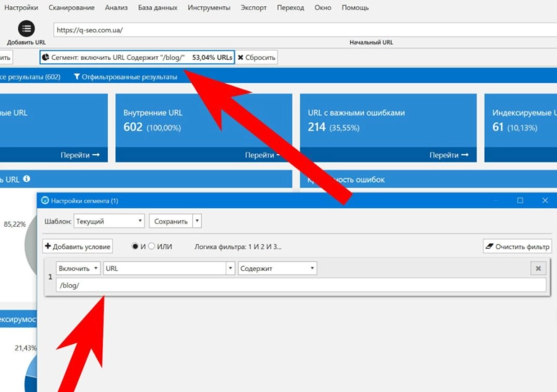Click Добавить условие plus button
Image resolution: width=557 pixels, height=392 pixels.
click(77, 246)
